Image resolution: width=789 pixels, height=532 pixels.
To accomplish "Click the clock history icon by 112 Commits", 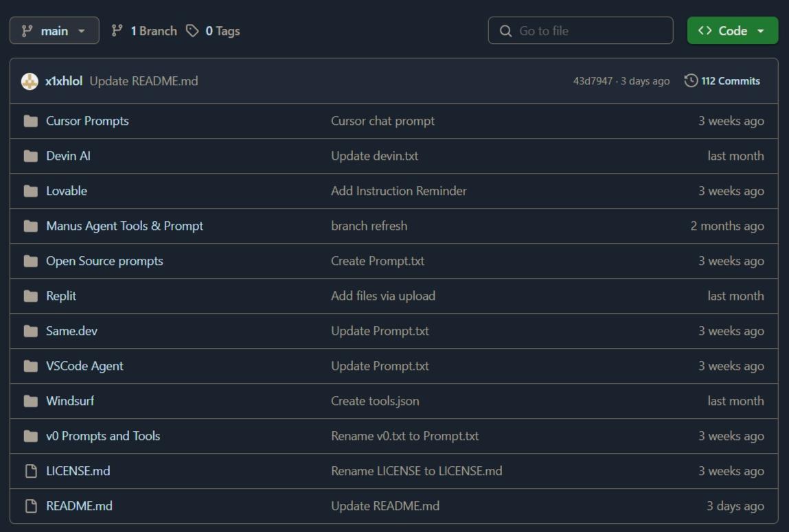I will tap(691, 80).
